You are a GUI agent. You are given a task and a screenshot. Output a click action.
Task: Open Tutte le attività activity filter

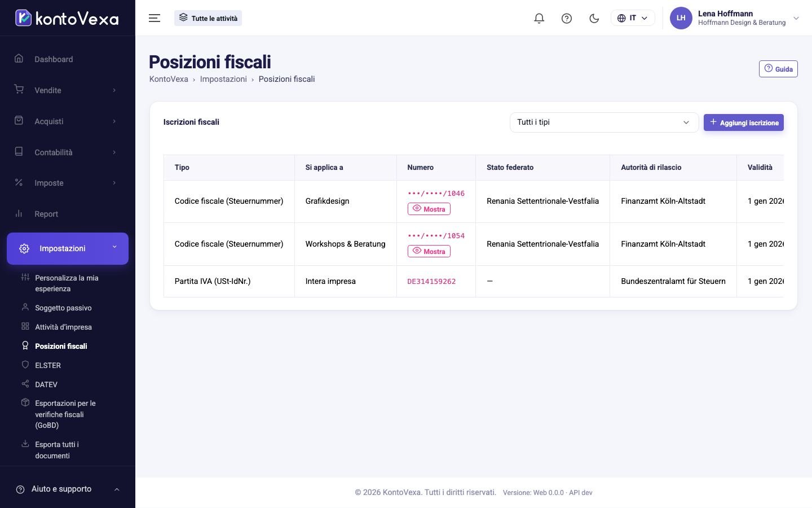pyautogui.click(x=208, y=18)
